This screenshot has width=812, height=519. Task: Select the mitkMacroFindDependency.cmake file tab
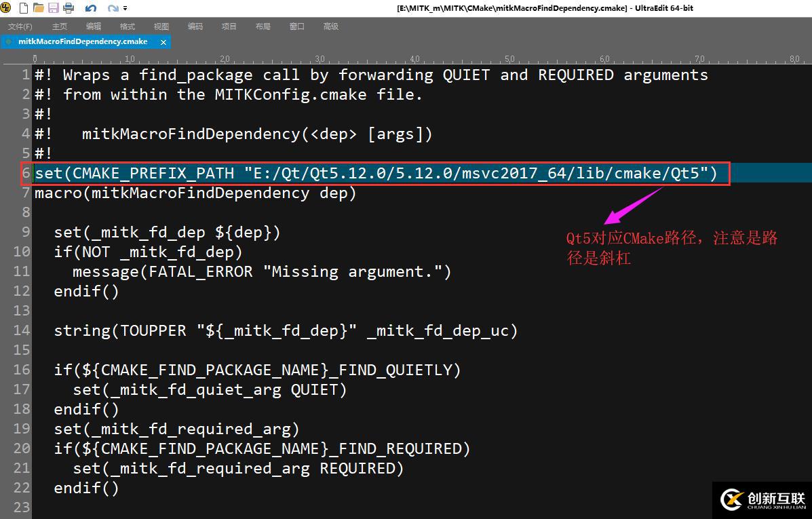pos(83,41)
